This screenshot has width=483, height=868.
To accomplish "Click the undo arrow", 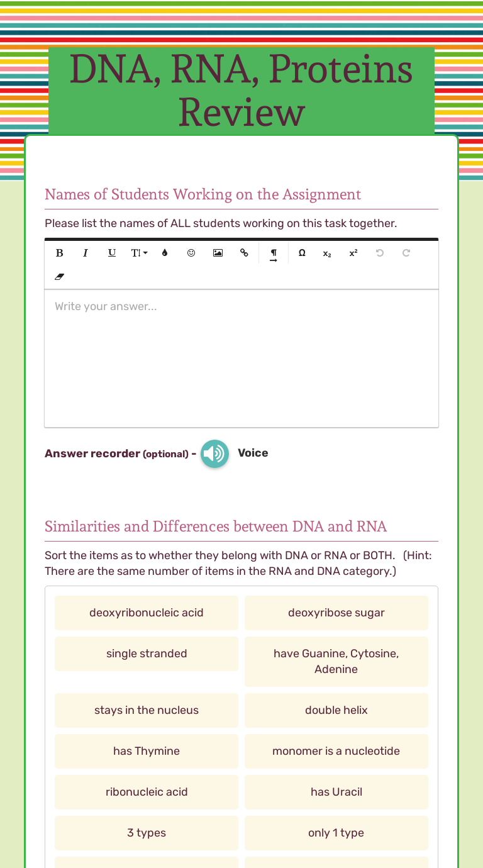I will (x=380, y=253).
